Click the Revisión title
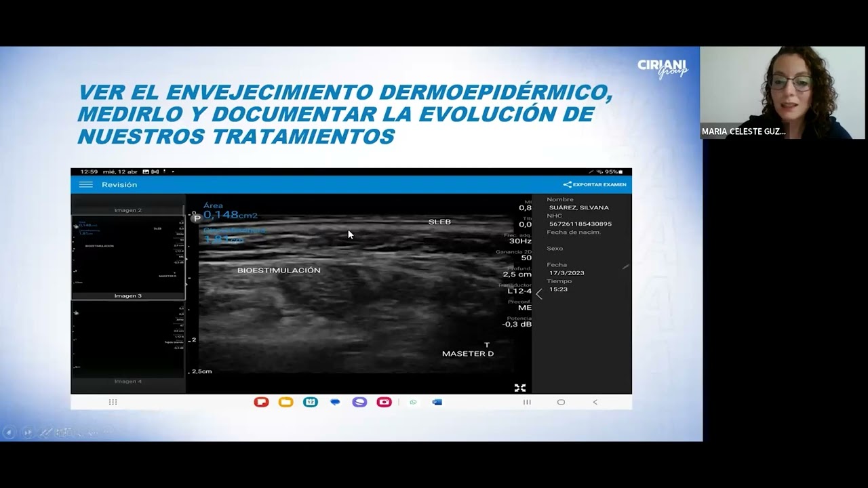Viewport: 868px width, 488px height. coord(119,184)
